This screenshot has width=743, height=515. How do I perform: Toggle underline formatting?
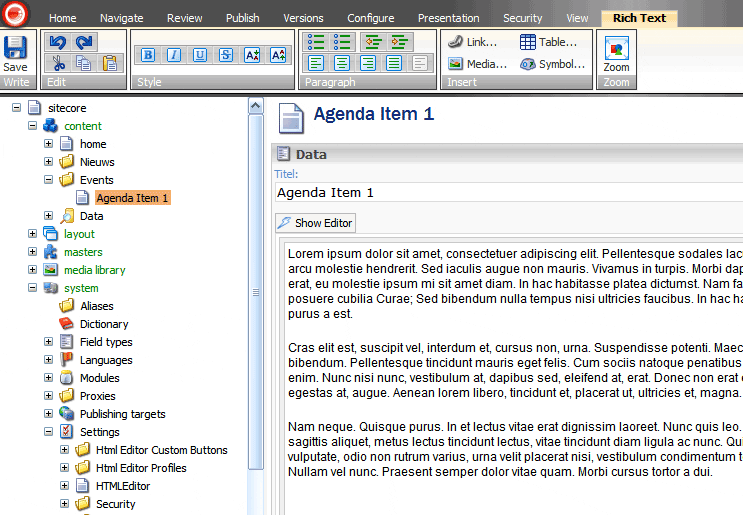pos(200,55)
